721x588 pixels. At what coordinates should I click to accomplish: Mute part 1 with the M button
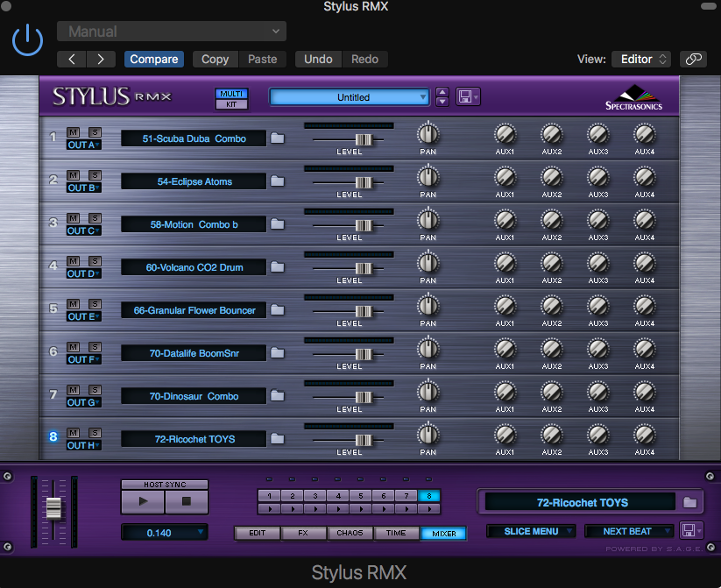(73, 132)
